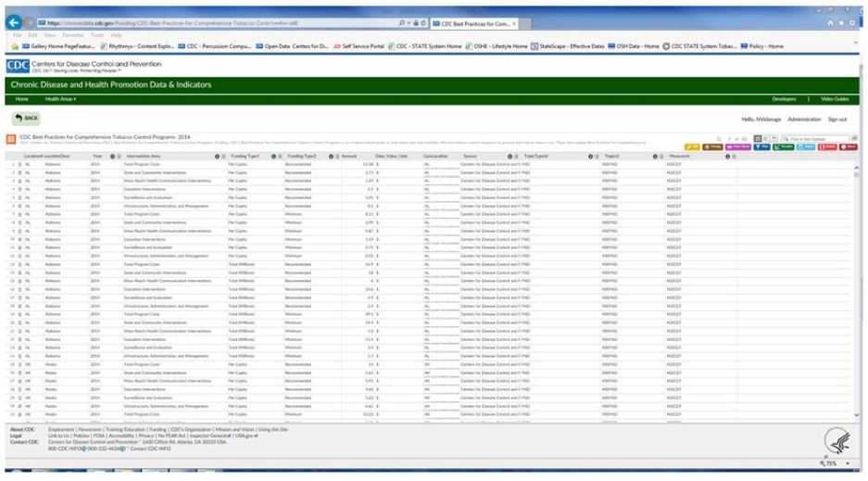Viewport: 868px width, 481px height.
Task: Click the orange dataset grid icon
Action: (11, 139)
